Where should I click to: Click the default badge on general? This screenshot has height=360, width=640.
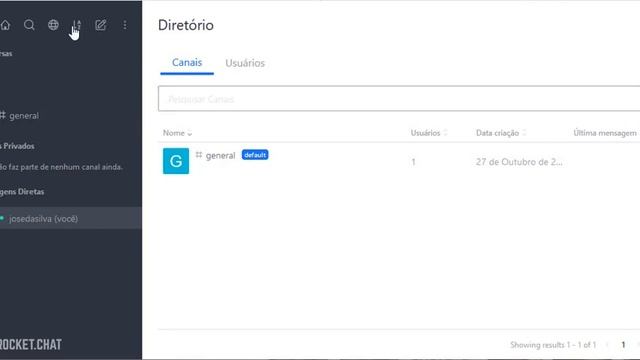[x=255, y=155]
